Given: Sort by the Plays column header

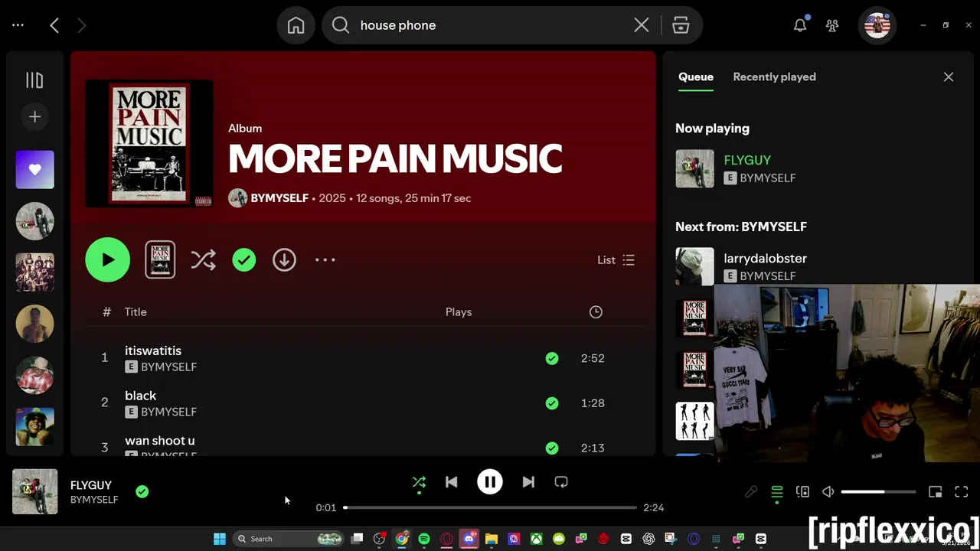Looking at the screenshot, I should pyautogui.click(x=459, y=312).
